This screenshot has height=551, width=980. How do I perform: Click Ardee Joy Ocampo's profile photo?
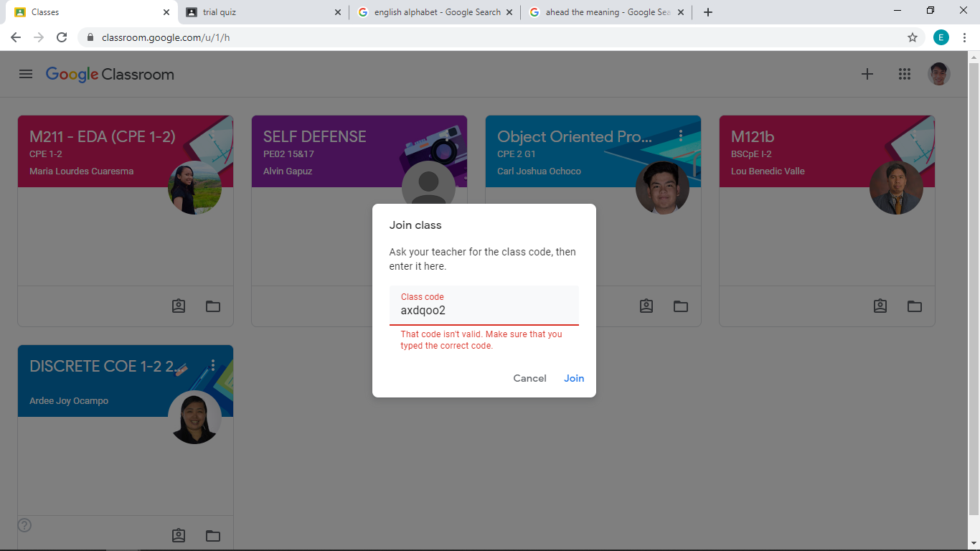click(x=194, y=417)
